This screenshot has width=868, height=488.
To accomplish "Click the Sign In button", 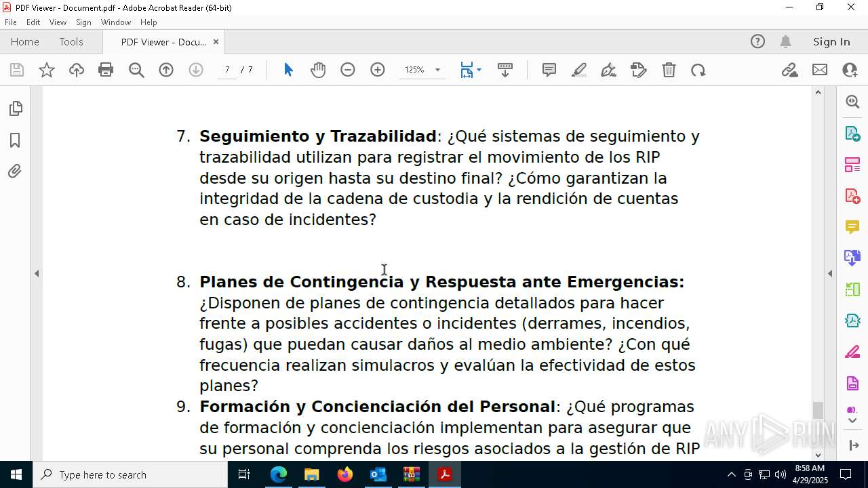I will [831, 41].
